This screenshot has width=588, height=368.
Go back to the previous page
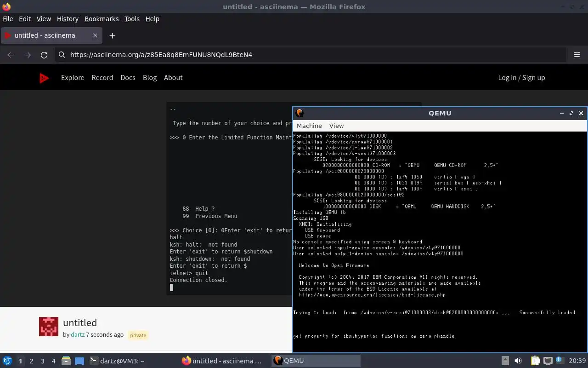click(x=11, y=55)
